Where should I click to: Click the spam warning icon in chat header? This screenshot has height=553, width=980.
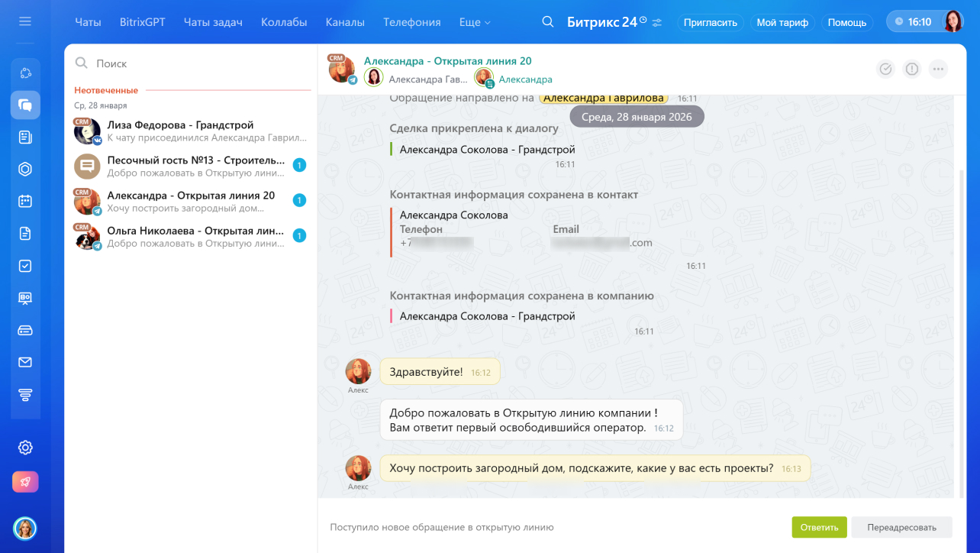click(x=912, y=69)
